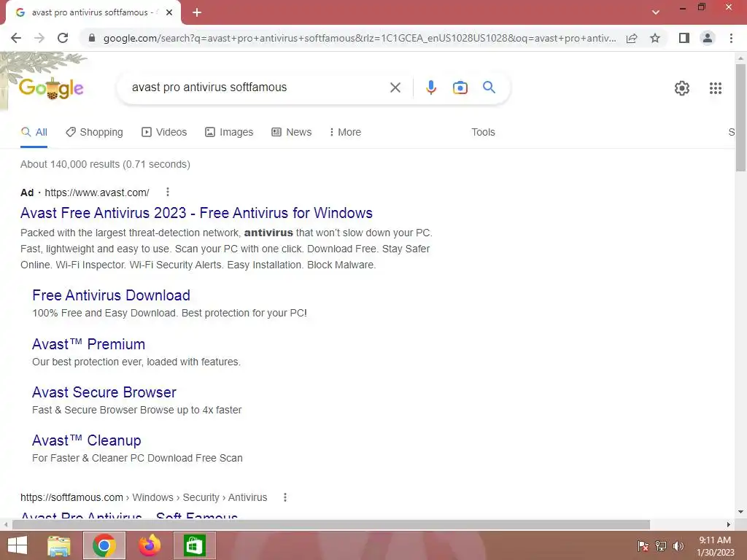Open the Action Center flag icon
Image resolution: width=747 pixels, height=560 pixels.
[643, 546]
